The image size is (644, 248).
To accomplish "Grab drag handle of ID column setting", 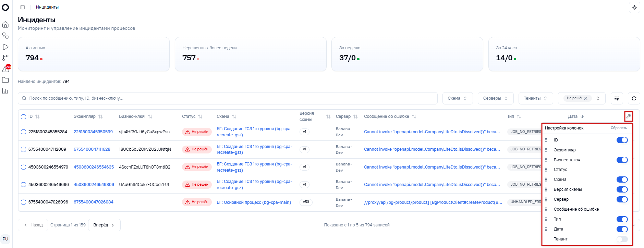I will [x=546, y=140].
